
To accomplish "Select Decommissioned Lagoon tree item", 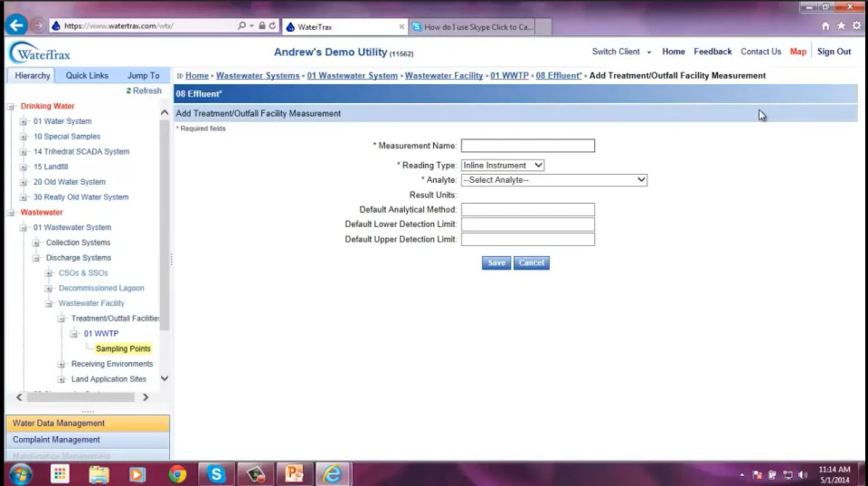I will click(x=101, y=288).
